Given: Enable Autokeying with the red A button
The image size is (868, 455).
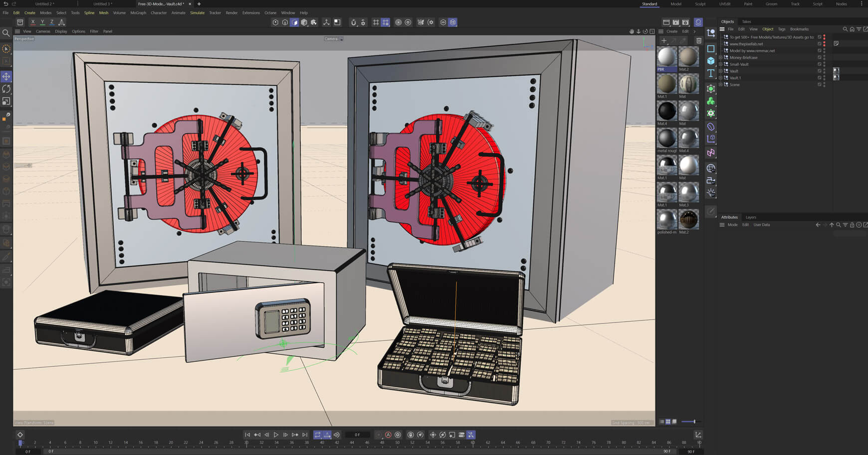Looking at the screenshot, I should pos(388,435).
